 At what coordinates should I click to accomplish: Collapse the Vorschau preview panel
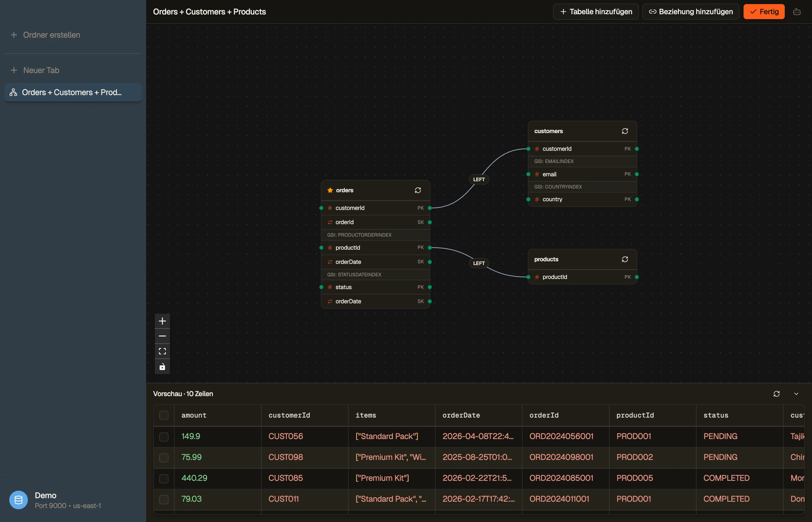[796, 394]
